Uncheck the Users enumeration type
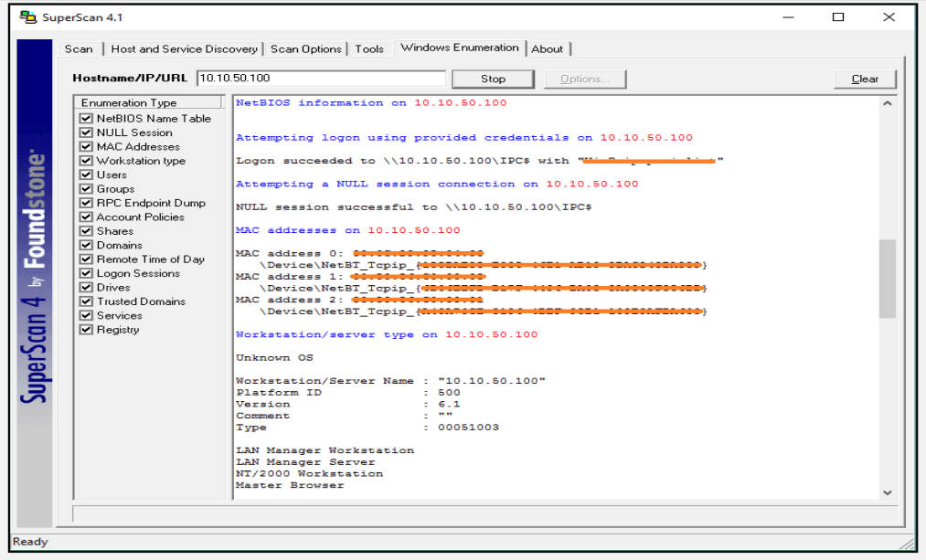Screen dimensions: 926x560 click(85, 174)
